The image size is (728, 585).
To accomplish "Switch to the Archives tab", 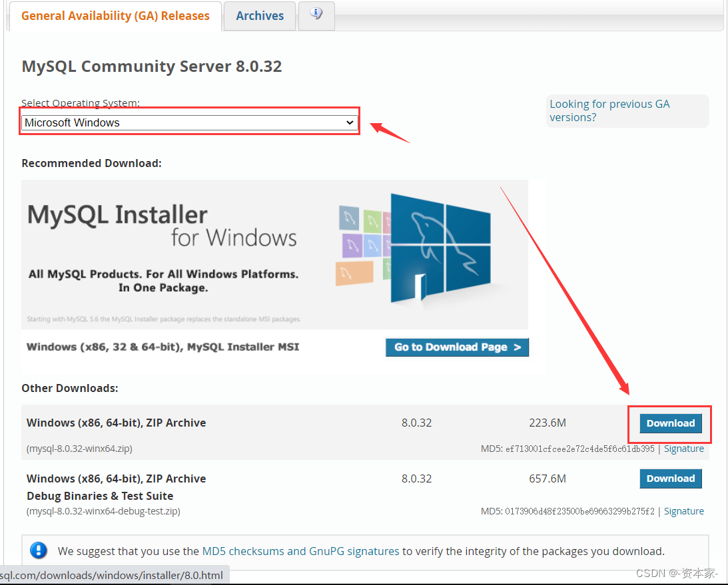I will [260, 16].
